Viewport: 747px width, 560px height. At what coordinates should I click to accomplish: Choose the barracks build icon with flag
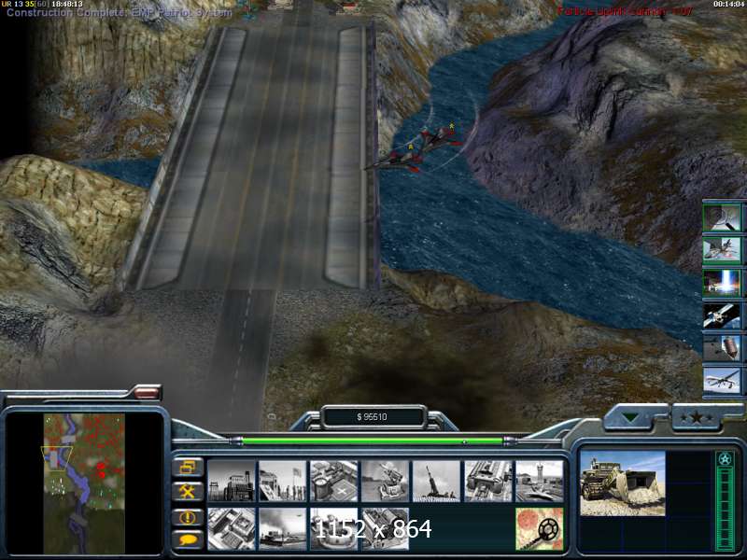pyautogui.click(x=283, y=481)
